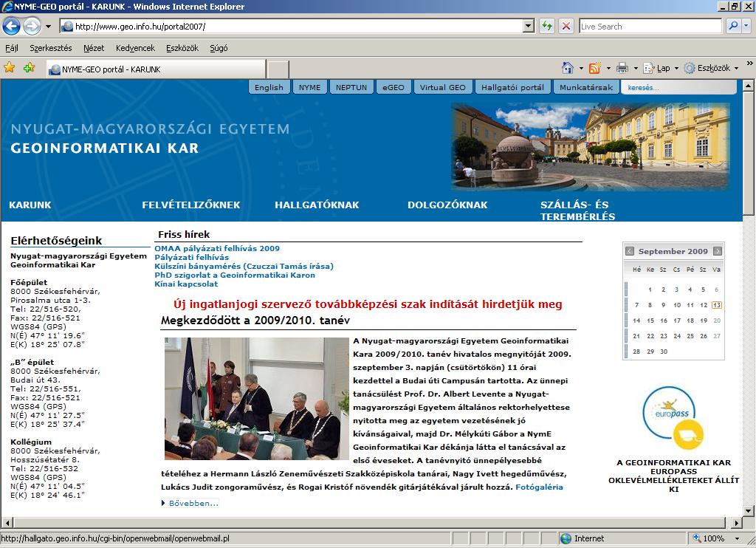
Task: Click the toolbar overflow chevron
Action: pyautogui.click(x=749, y=64)
